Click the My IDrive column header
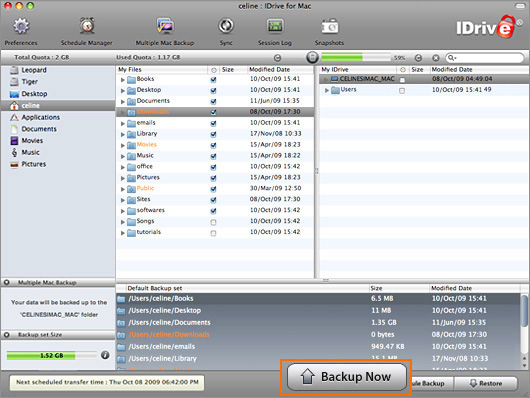Image resolution: width=530 pixels, height=398 pixels. (358, 69)
